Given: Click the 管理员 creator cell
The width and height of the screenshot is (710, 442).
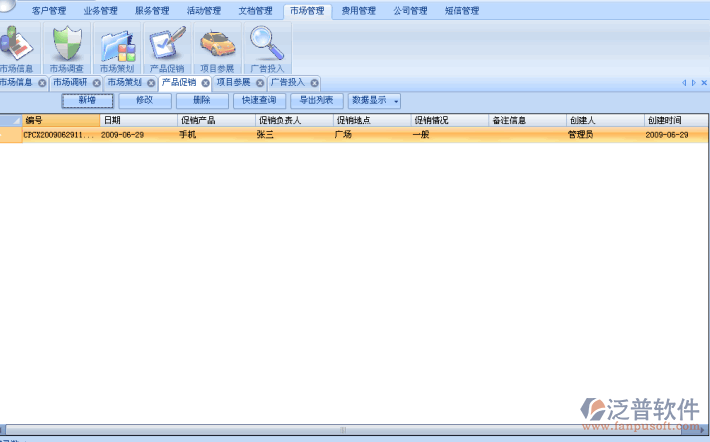Looking at the screenshot, I should [x=606, y=135].
